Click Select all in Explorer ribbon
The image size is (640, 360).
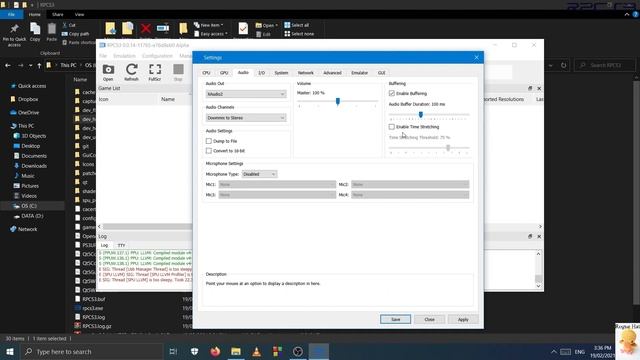tap(297, 25)
